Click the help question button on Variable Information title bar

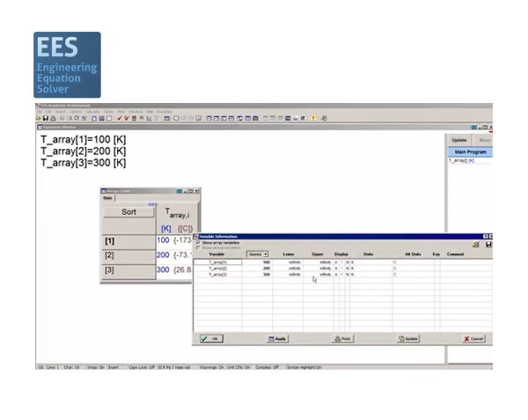[x=486, y=237]
